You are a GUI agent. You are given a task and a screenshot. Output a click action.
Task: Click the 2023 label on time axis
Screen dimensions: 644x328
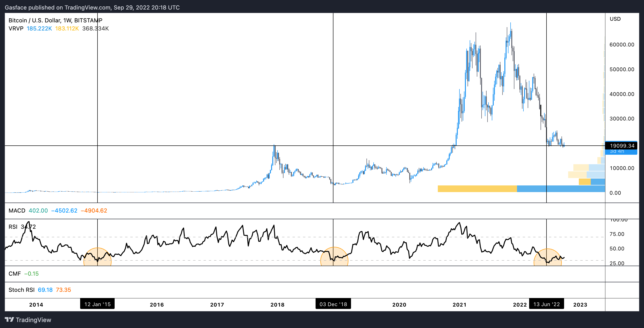pyautogui.click(x=580, y=304)
